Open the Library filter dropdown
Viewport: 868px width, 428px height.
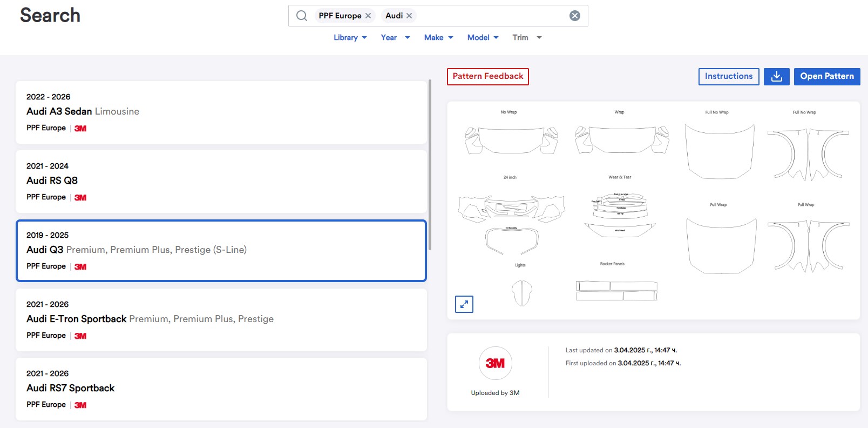(x=350, y=37)
